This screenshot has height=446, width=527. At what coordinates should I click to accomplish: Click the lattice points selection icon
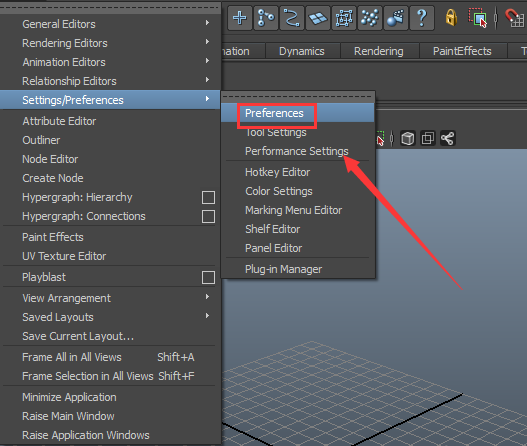point(343,17)
